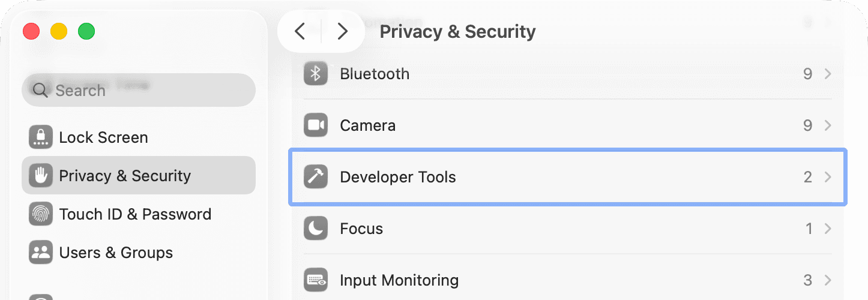Go forward with the right arrow button
Image resolution: width=868 pixels, height=300 pixels.
click(x=343, y=31)
